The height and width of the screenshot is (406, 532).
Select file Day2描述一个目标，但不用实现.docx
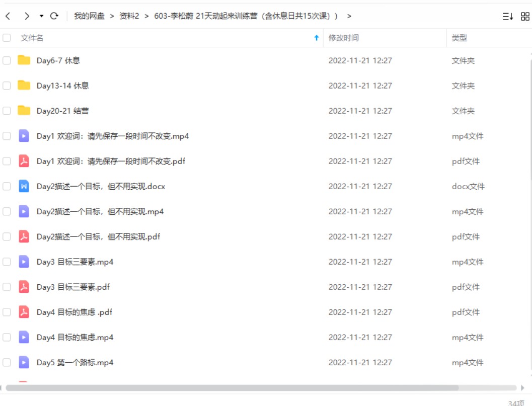[101, 186]
